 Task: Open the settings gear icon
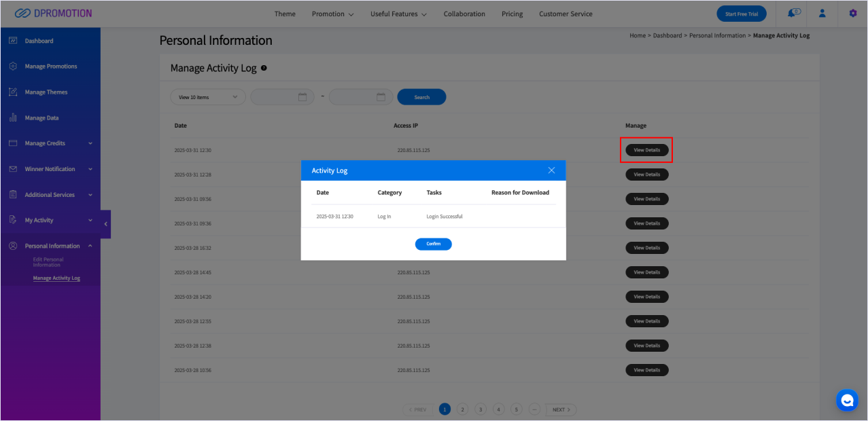pos(853,14)
